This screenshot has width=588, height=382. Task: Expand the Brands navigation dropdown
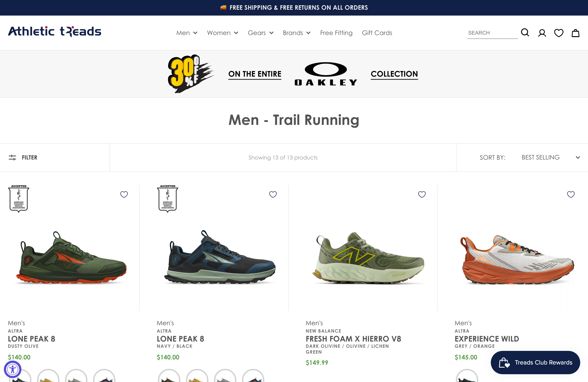pos(297,33)
